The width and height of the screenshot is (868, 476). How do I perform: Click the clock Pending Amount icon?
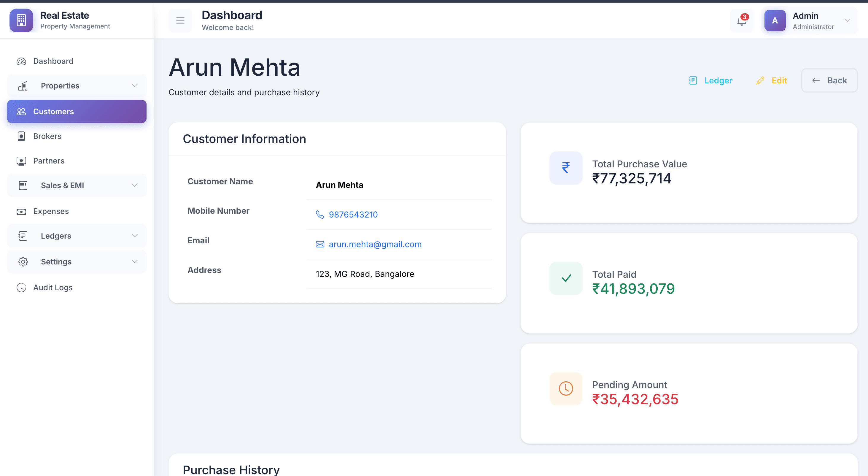pos(566,388)
